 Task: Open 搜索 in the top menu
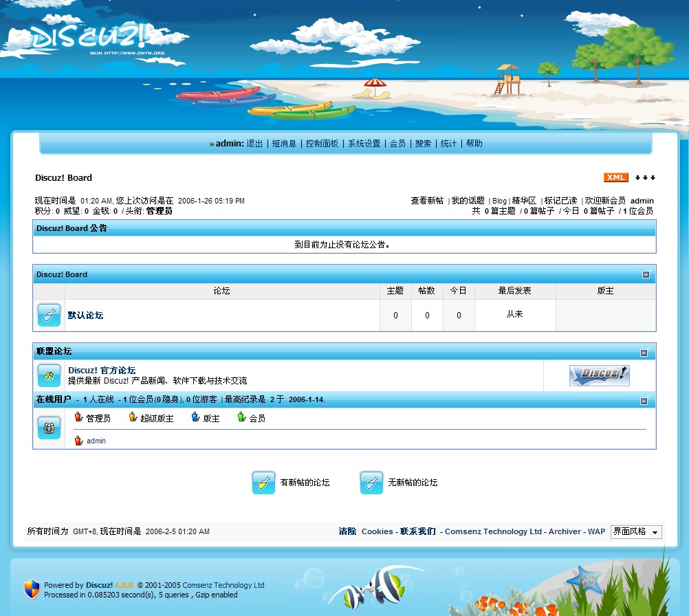[423, 144]
